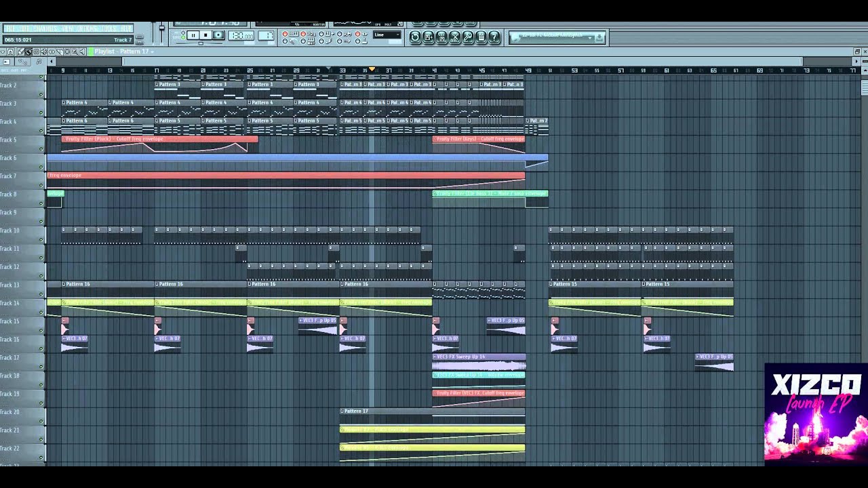868x488 pixels.
Task: Click the Track 17 label
Action: click(x=9, y=357)
